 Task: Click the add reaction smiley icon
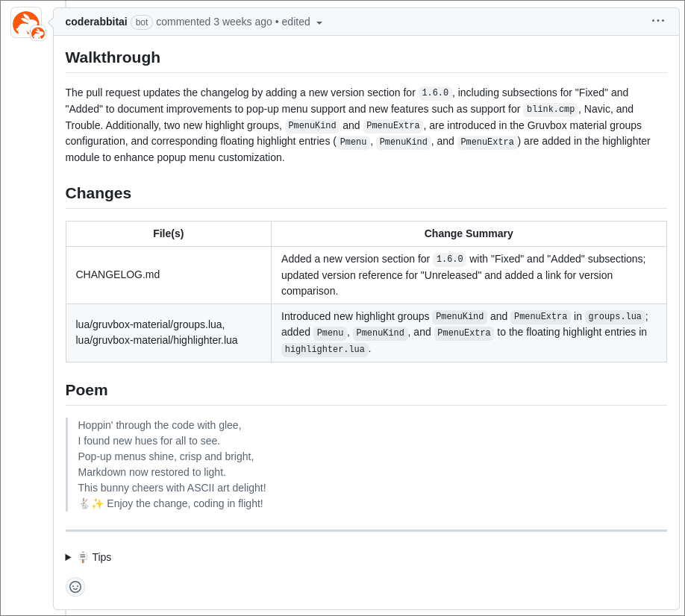pyautogui.click(x=75, y=586)
